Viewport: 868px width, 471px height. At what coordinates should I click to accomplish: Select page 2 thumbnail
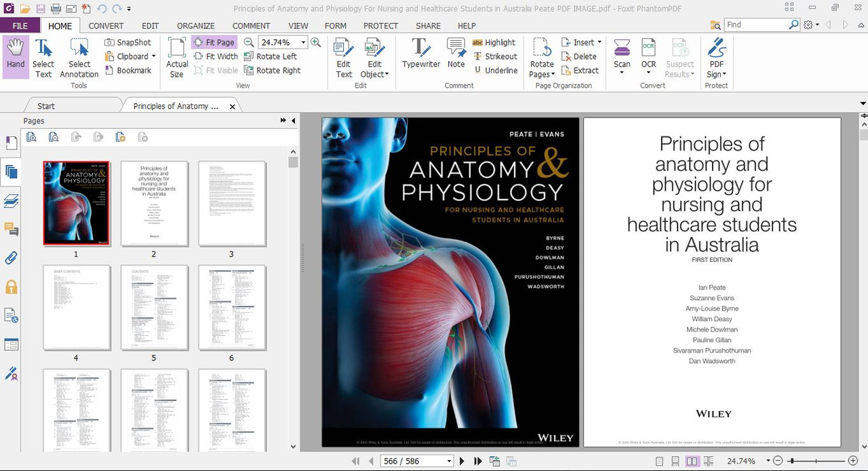coord(154,204)
